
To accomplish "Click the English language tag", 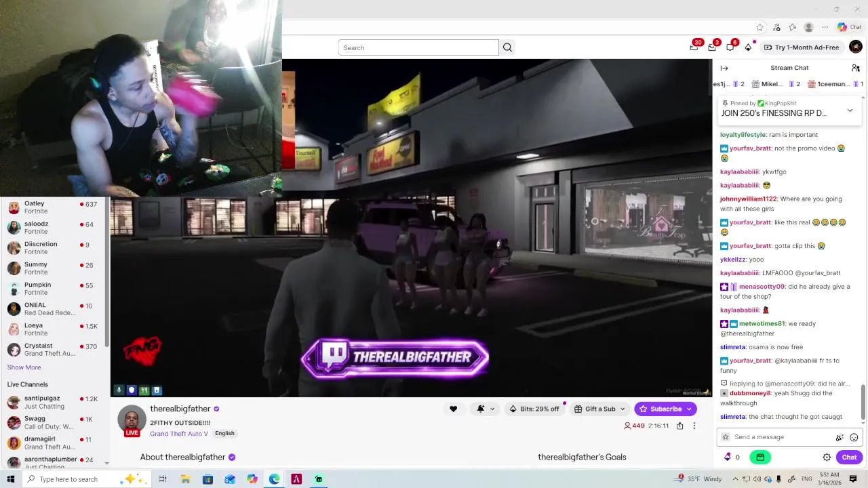I will (224, 434).
